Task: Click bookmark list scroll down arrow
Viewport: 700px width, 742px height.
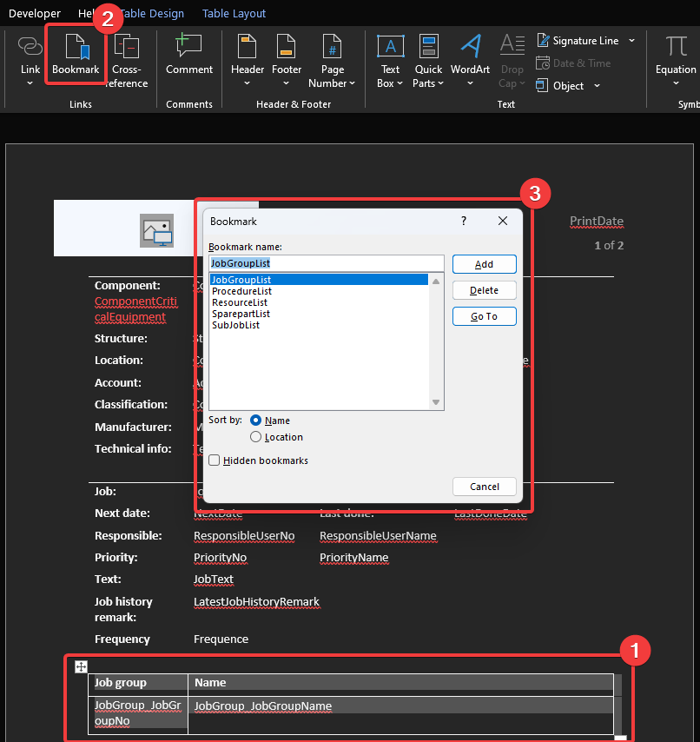Action: (x=436, y=402)
